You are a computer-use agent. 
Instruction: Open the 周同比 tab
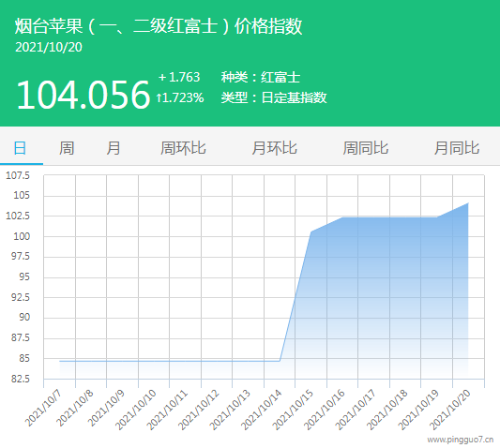(x=366, y=148)
